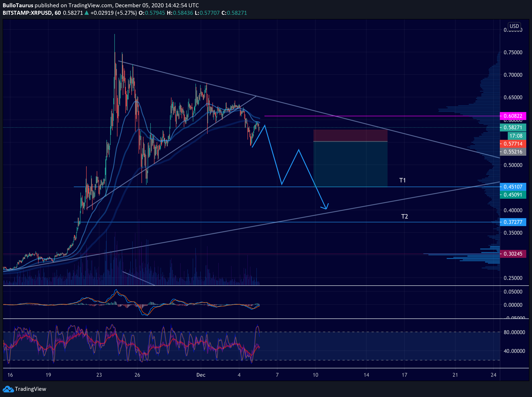Click the 24 date label on time axis
Viewport: 532px width, 397px height.
pyautogui.click(x=493, y=375)
